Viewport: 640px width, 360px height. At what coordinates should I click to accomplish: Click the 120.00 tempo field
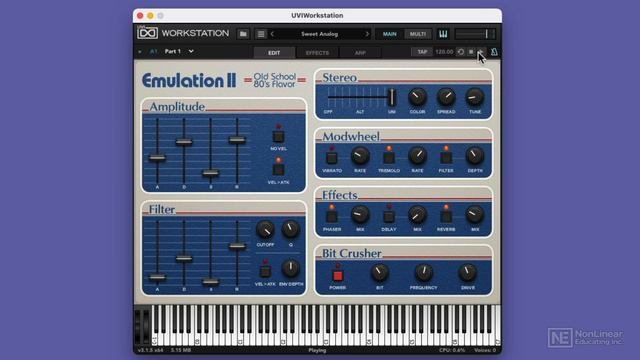click(444, 52)
